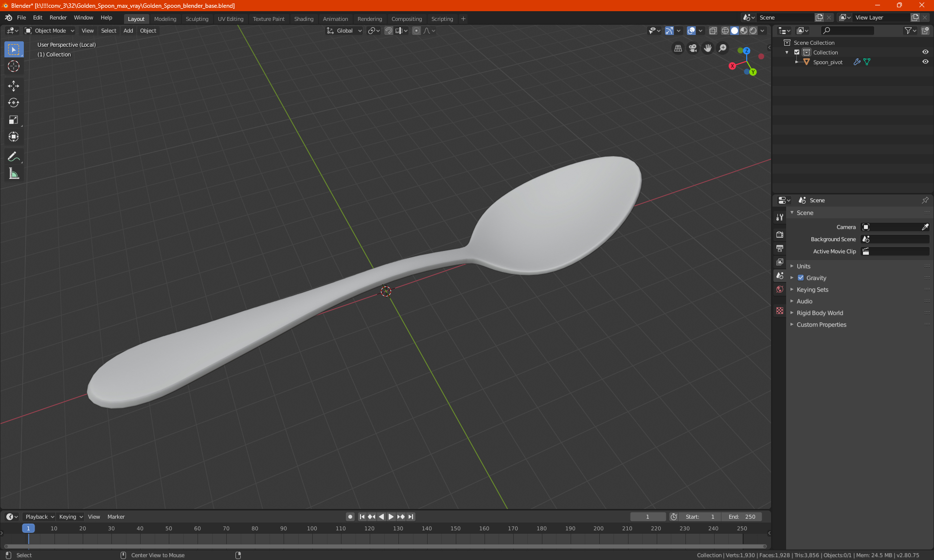Toggle X-ray mode
This screenshot has width=934, height=560.
point(713,31)
